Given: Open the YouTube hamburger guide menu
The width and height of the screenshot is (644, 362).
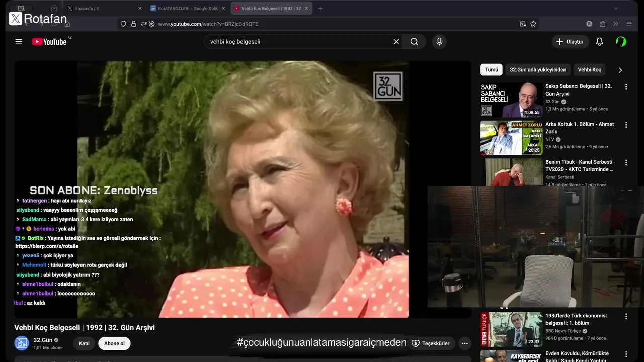Looking at the screenshot, I should point(19,42).
